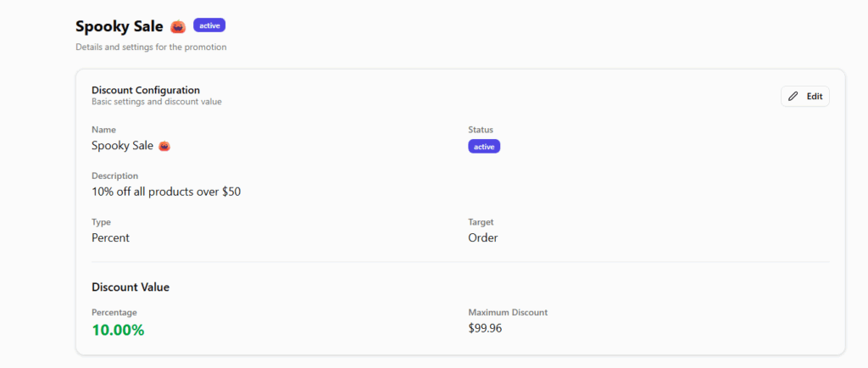
Task: Click the active badge next to the page title
Action: pyautogui.click(x=209, y=25)
